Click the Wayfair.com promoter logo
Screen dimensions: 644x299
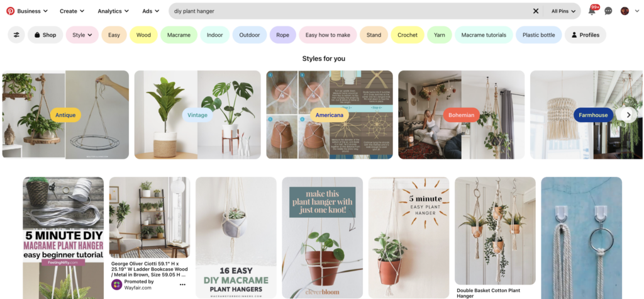point(116,285)
